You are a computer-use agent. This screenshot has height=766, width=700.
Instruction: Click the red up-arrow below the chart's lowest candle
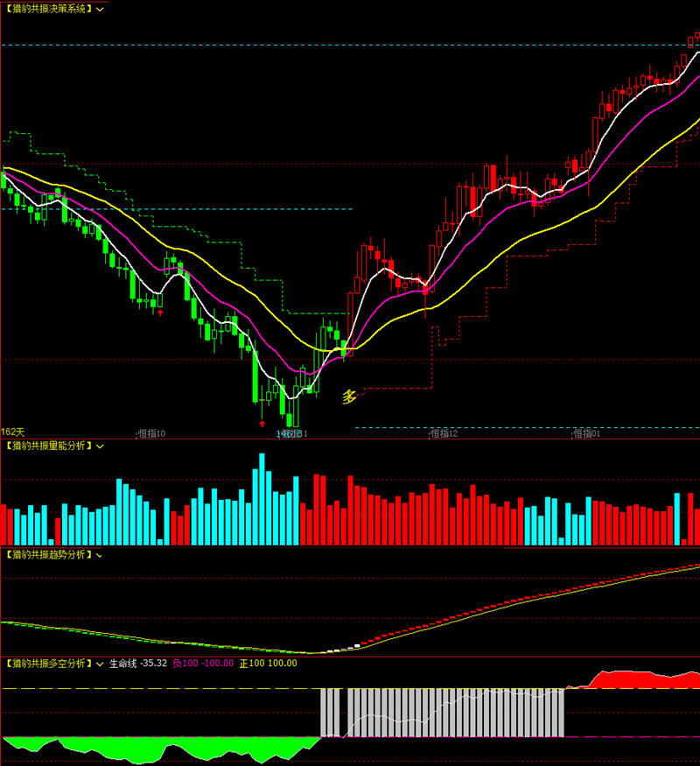click(262, 424)
